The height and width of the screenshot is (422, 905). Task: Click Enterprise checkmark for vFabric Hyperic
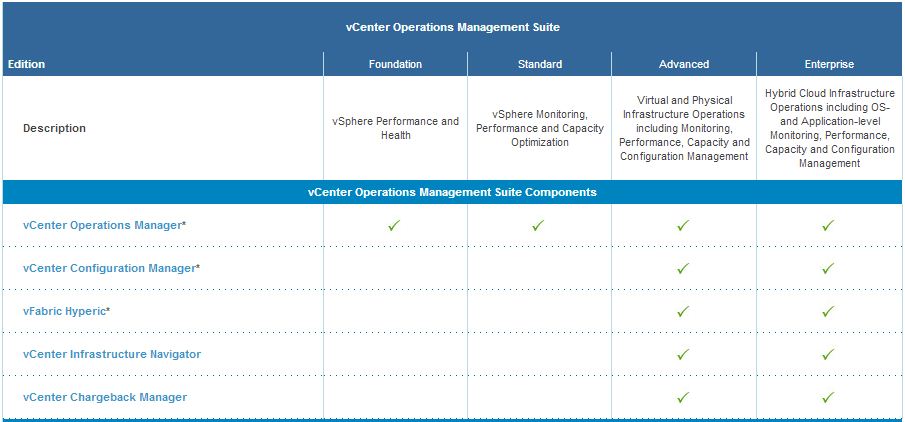point(828,312)
